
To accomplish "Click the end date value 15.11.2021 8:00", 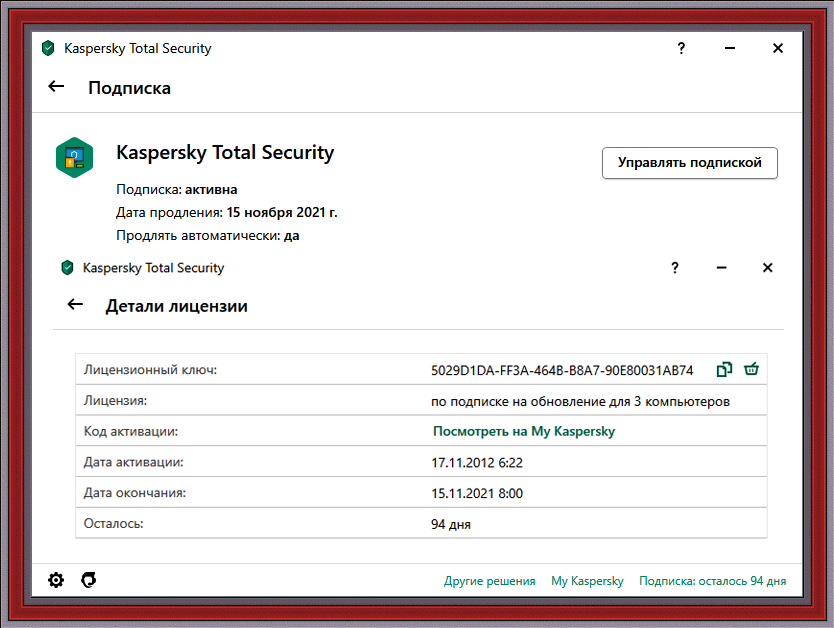I will [477, 493].
